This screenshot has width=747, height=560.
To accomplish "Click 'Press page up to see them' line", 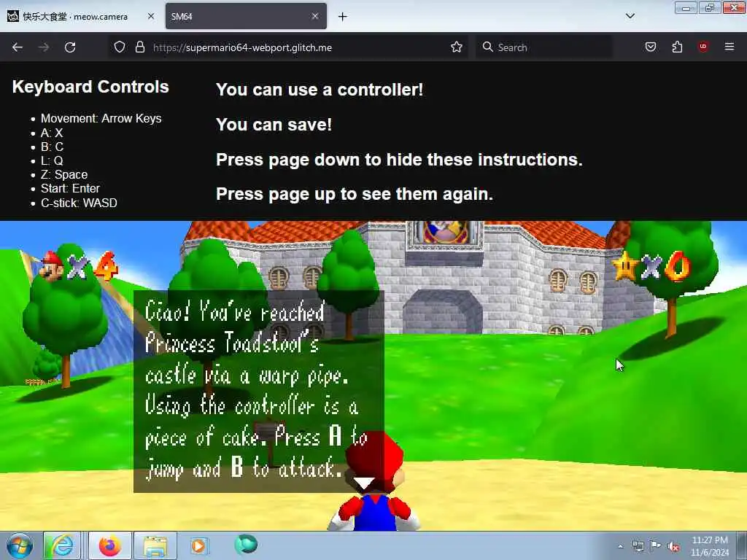I will click(355, 194).
